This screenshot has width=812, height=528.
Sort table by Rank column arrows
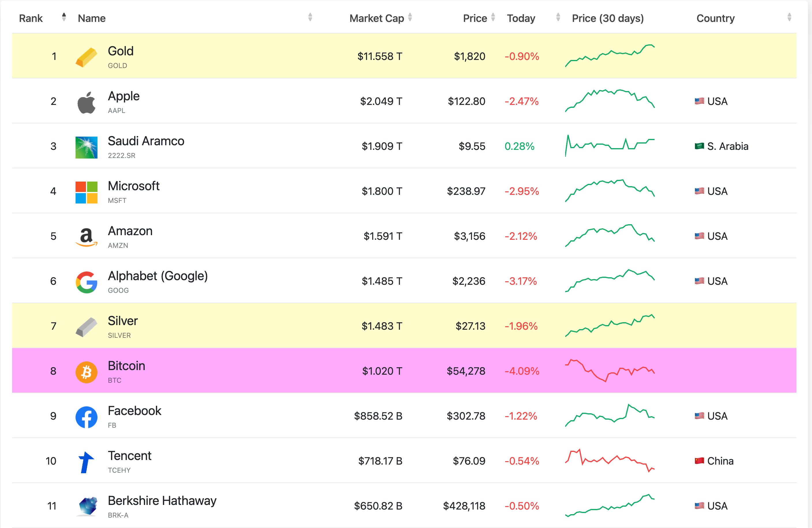[x=64, y=17]
